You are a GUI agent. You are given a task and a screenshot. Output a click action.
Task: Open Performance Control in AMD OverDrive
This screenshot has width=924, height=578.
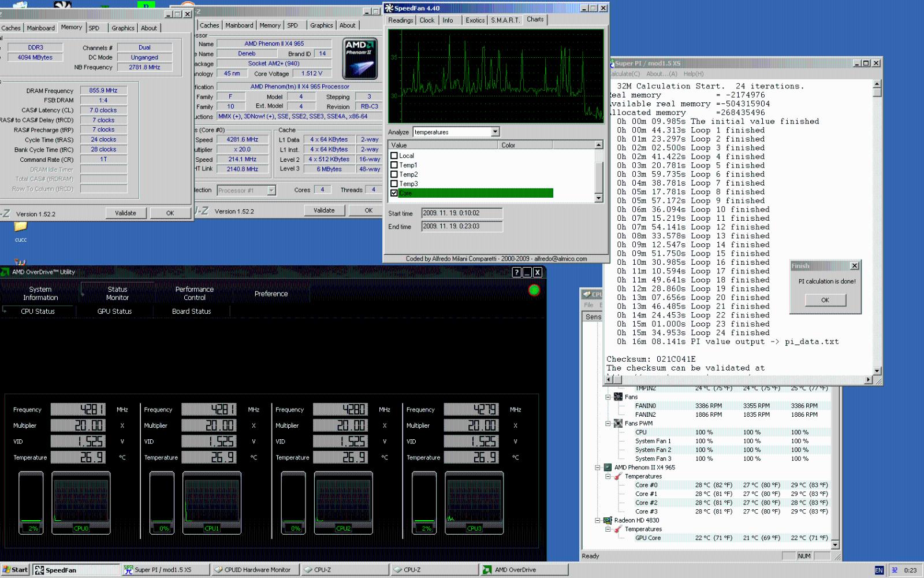tap(195, 293)
